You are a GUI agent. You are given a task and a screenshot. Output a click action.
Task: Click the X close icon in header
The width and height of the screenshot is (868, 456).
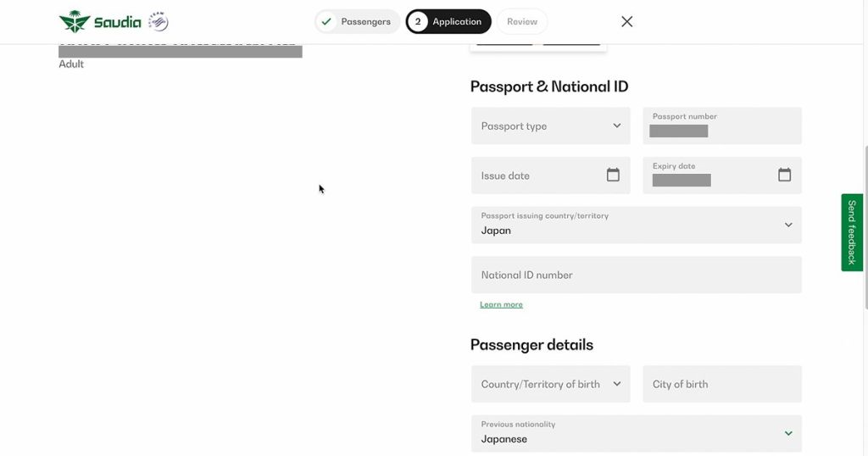pyautogui.click(x=626, y=22)
